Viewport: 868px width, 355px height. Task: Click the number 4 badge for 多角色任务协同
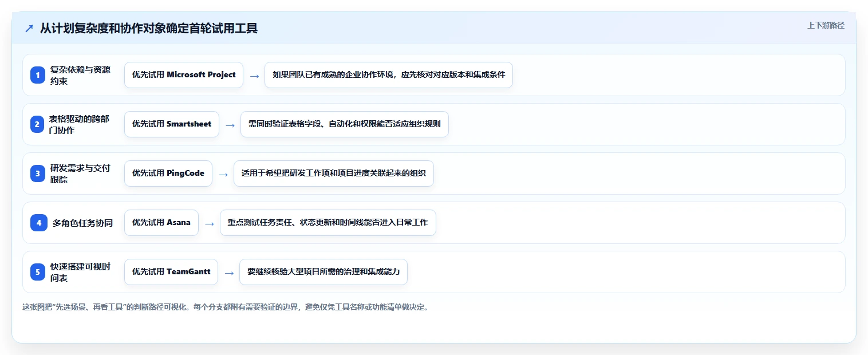click(x=39, y=223)
